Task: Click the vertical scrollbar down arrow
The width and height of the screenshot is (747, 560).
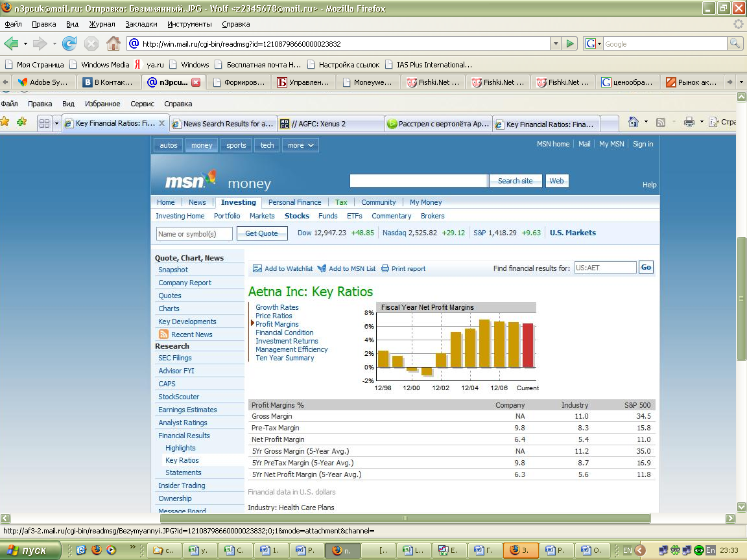Action: click(741, 507)
